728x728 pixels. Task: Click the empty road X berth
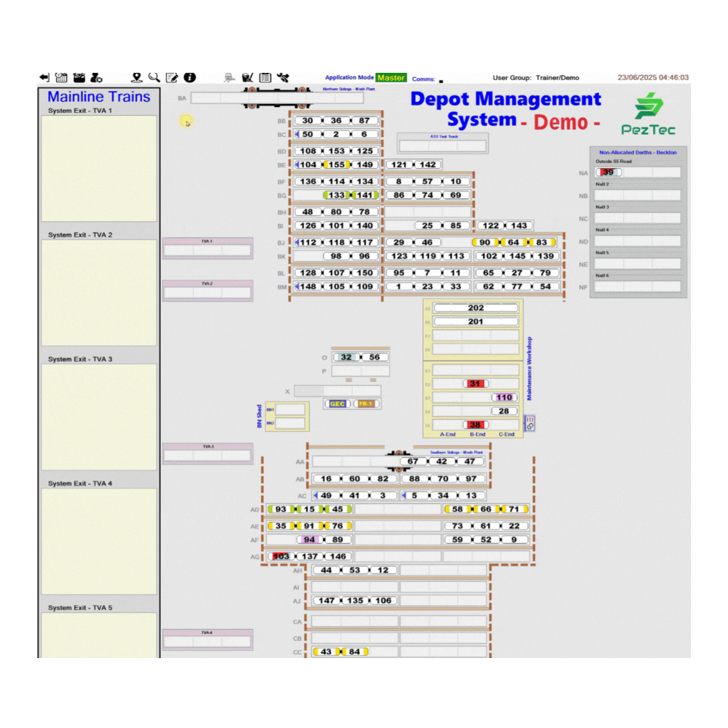338,392
